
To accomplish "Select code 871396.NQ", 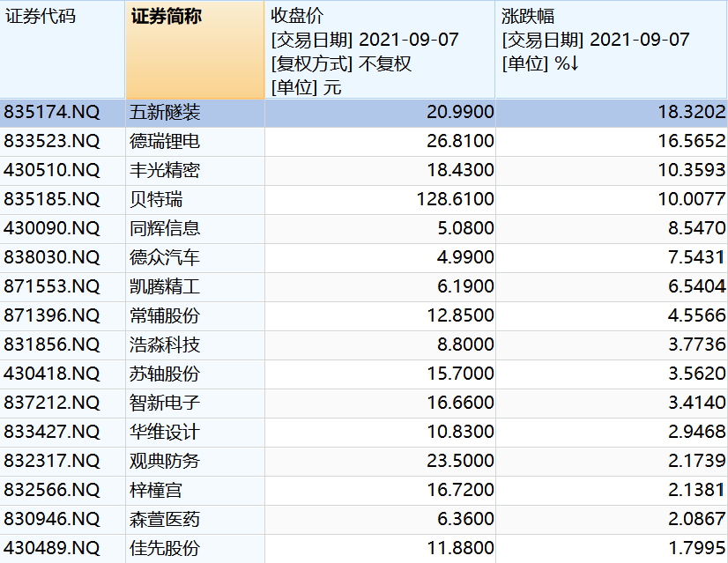I will [x=51, y=315].
